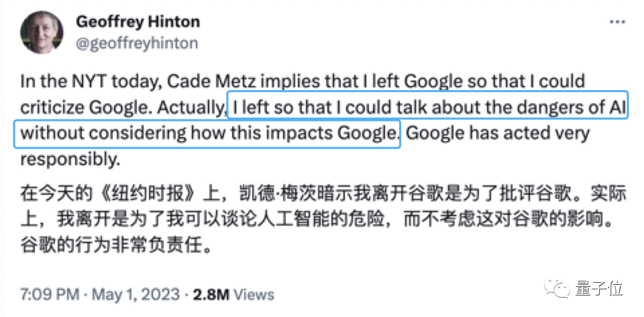Open the three-dot more options menu
The image size is (644, 317).
[616, 22]
